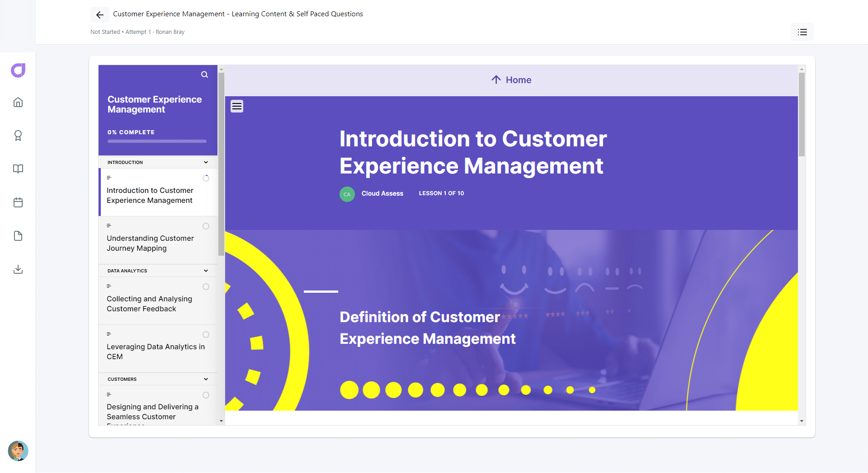Viewport: 868px width, 473px height.
Task: Click lesson icon above Designing and Delivering
Action: [109, 395]
